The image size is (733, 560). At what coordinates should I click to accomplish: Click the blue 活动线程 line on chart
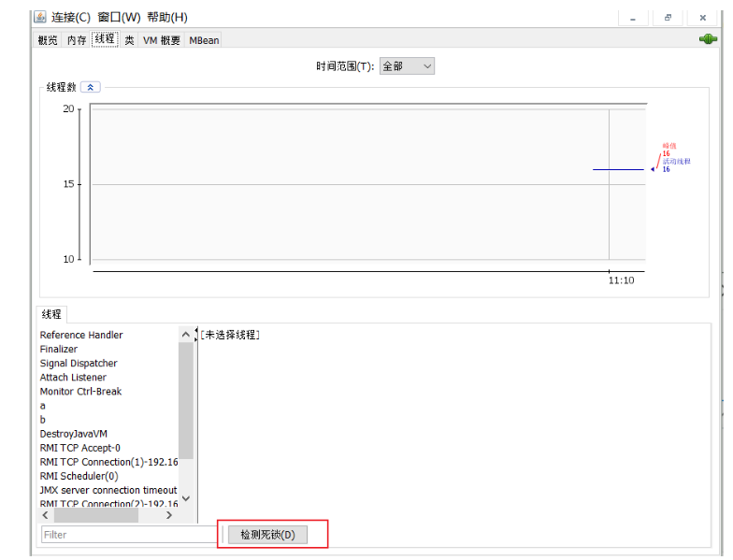pyautogui.click(x=618, y=170)
